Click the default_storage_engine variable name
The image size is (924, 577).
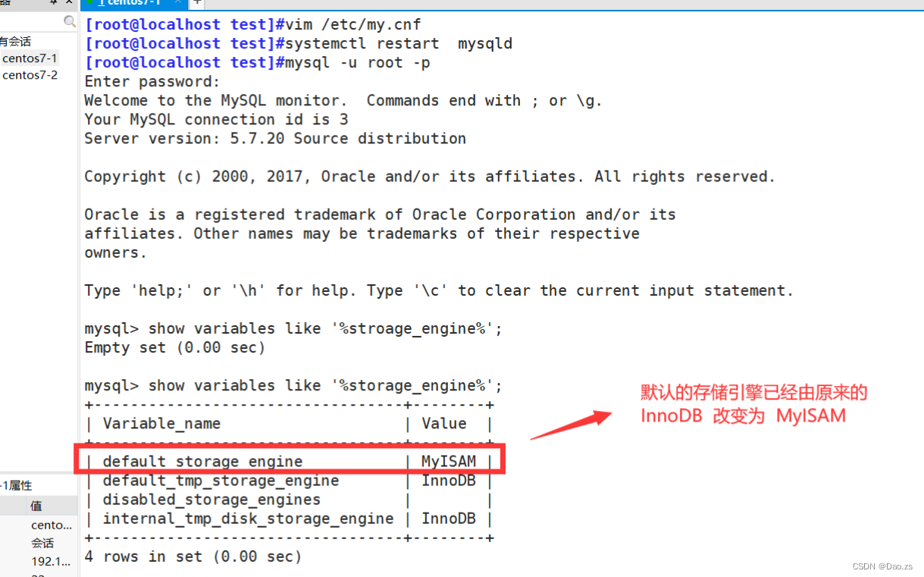click(202, 461)
